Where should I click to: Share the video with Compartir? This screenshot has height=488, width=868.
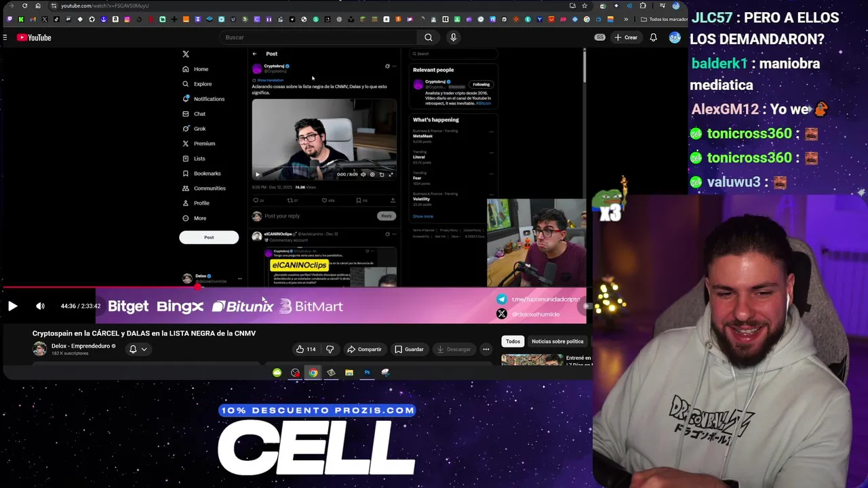364,349
